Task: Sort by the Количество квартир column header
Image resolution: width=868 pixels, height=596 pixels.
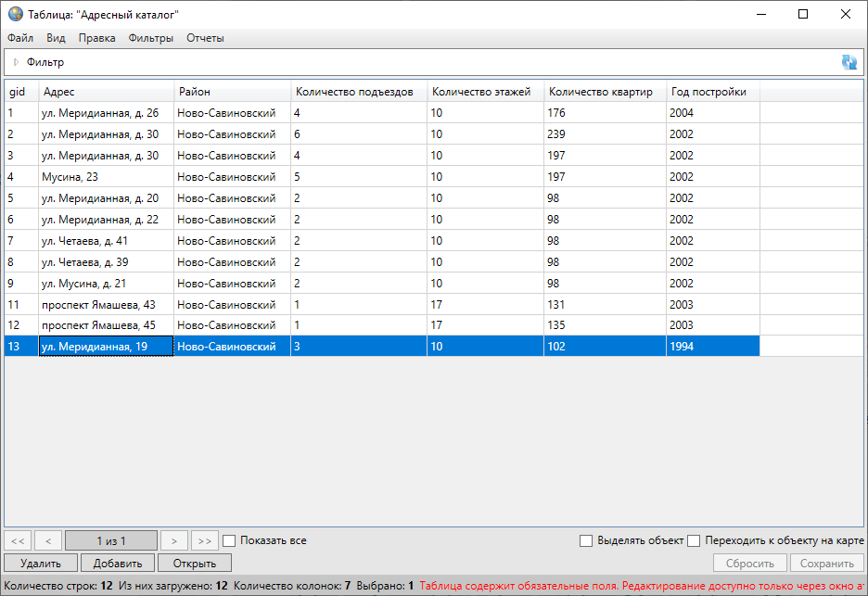Action: [x=601, y=92]
